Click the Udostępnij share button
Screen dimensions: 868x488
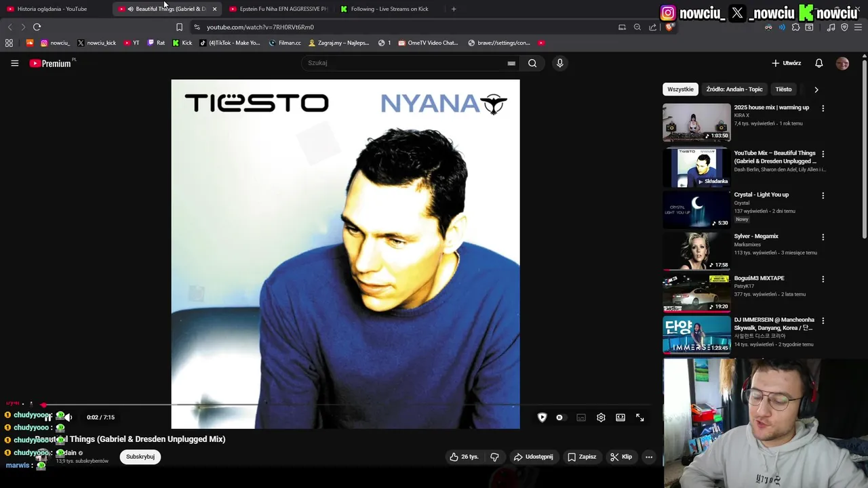pos(533,457)
